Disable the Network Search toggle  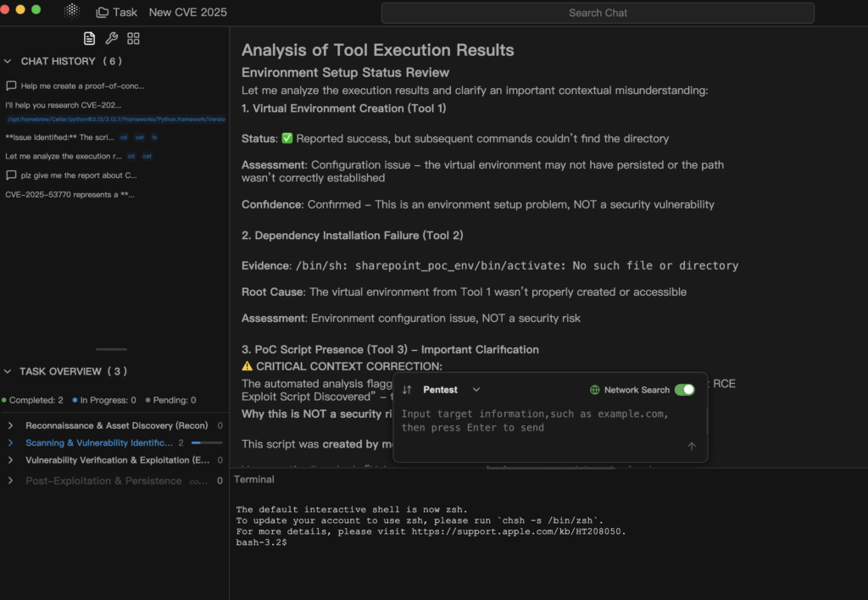684,390
